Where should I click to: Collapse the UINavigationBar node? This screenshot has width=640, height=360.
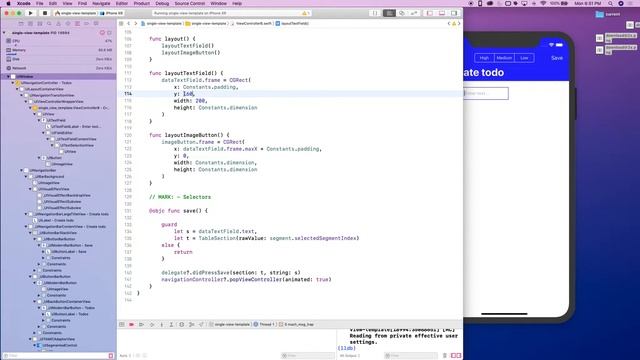click(x=22, y=170)
